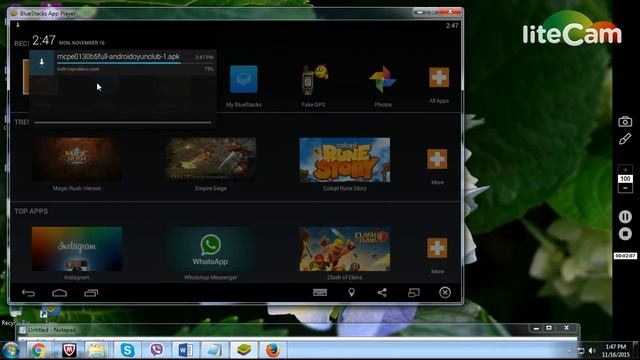The image size is (640, 360).
Task: Click liteCam pencil draw icon
Action: tap(625, 139)
